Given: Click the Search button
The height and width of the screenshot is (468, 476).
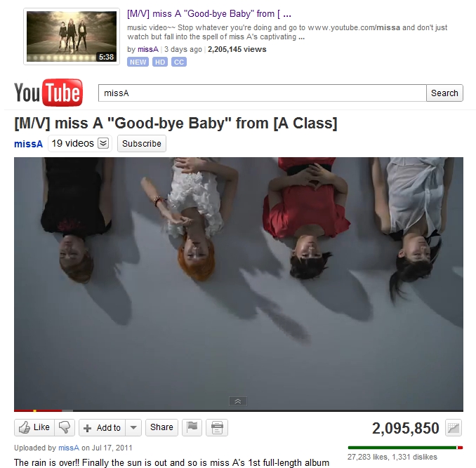Looking at the screenshot, I should pyautogui.click(x=444, y=93).
